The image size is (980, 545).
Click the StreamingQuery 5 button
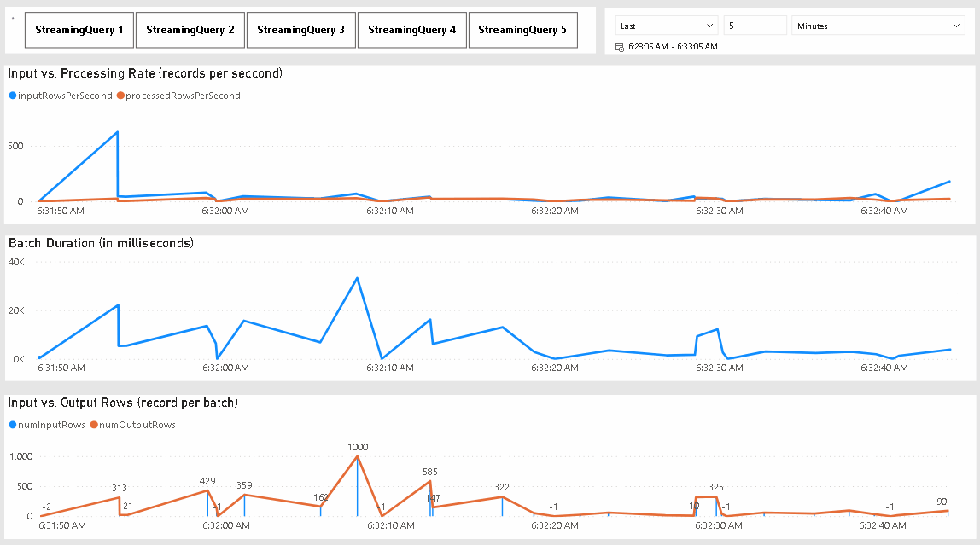pyautogui.click(x=522, y=29)
